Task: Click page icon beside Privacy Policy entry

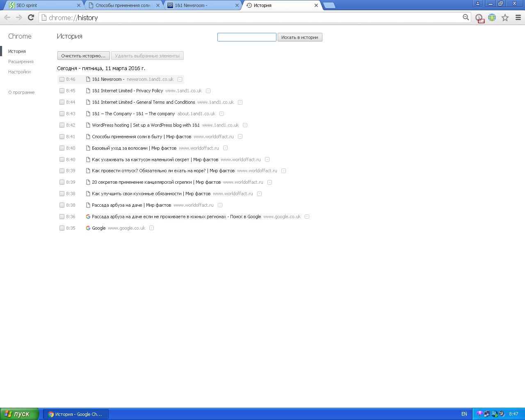Action: click(88, 91)
